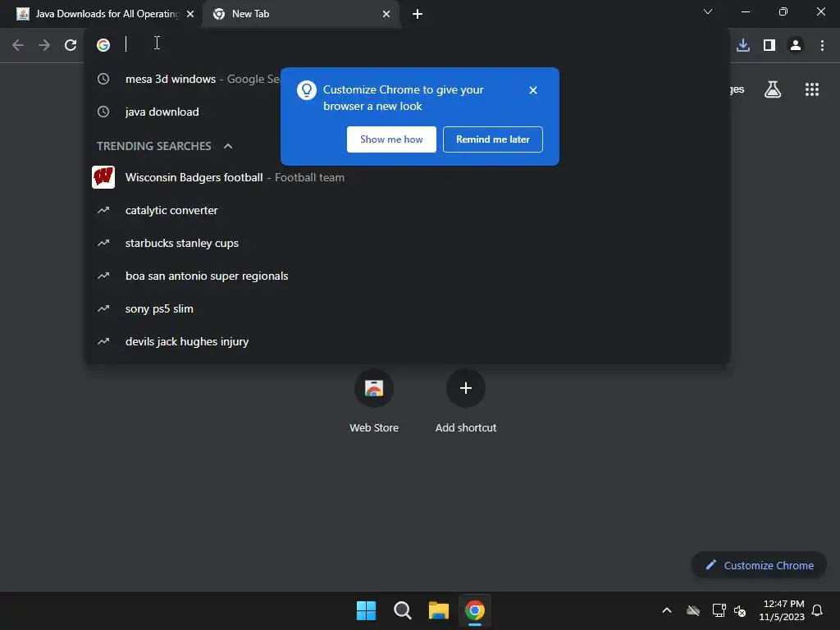Image resolution: width=840 pixels, height=630 pixels.
Task: Click Add shortcut
Action: [466, 400]
